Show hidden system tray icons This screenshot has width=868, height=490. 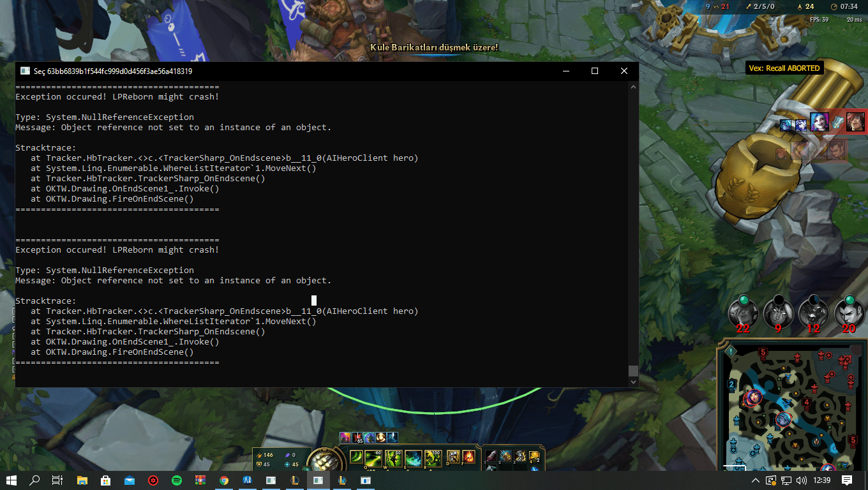(x=756, y=480)
